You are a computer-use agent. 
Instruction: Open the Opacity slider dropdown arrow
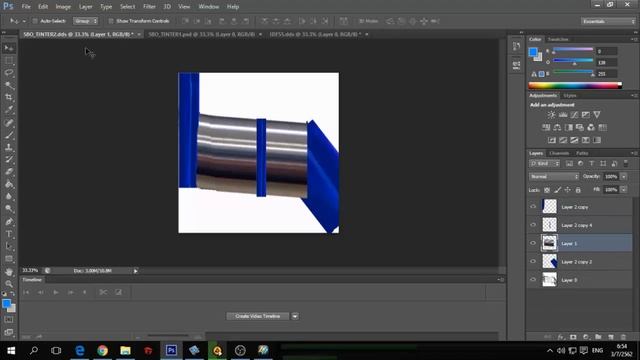coord(624,176)
